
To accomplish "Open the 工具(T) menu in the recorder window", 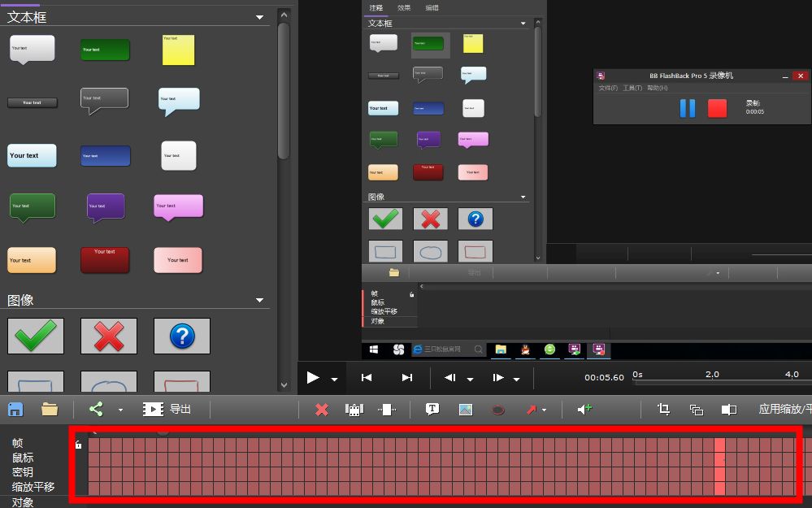I will pyautogui.click(x=632, y=88).
